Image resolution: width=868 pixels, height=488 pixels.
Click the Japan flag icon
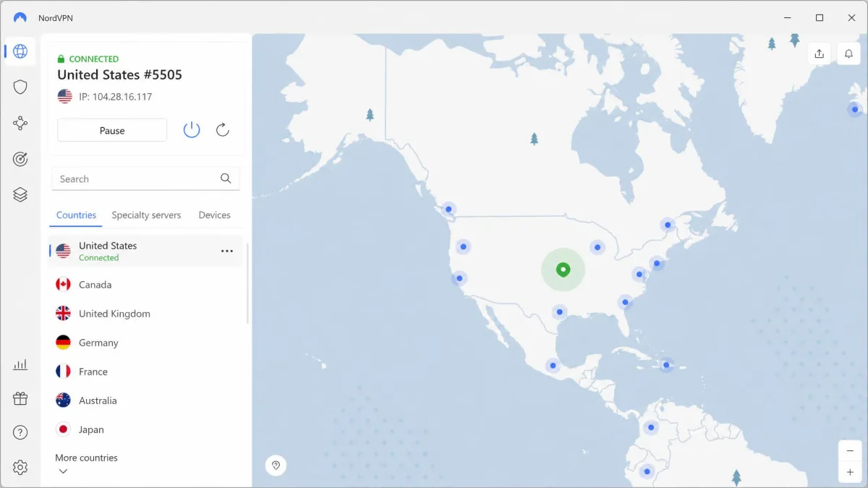pos(63,429)
